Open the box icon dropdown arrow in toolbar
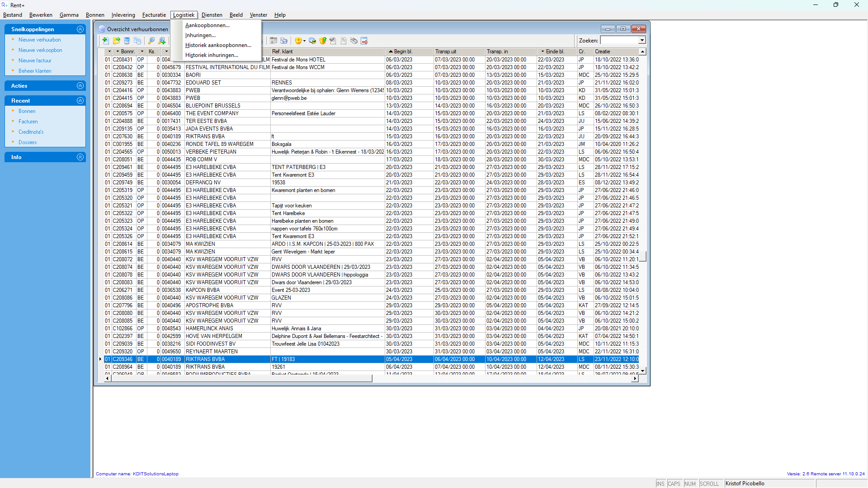This screenshot has width=868, height=488. (304, 41)
